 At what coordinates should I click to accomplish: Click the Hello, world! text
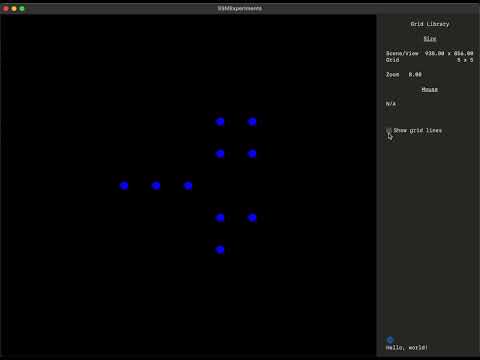(407, 348)
